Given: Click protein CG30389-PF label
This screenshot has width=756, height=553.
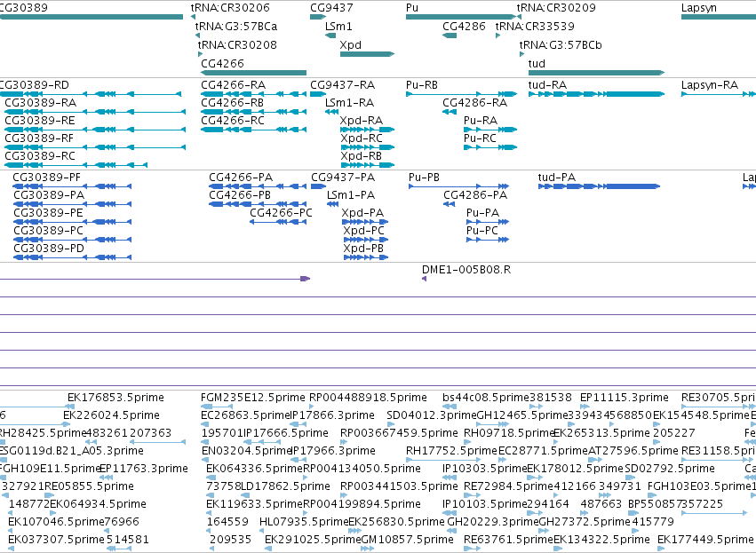Looking at the screenshot, I should coord(47,178).
